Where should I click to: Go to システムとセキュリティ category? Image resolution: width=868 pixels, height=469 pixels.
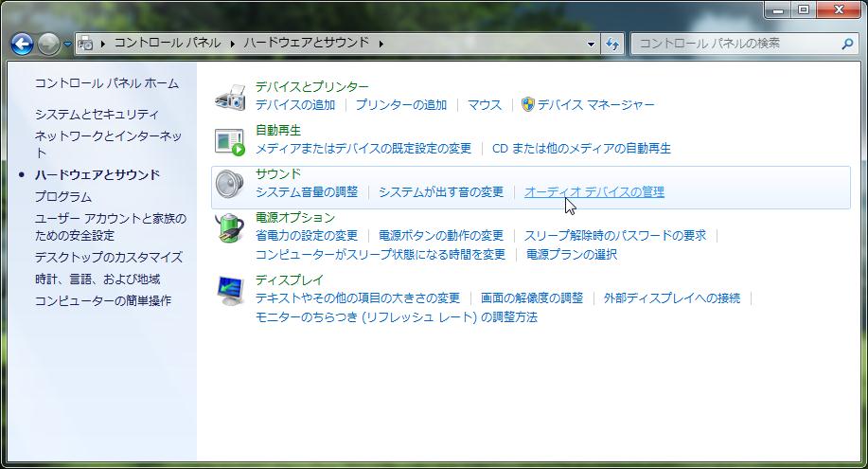tap(97, 115)
